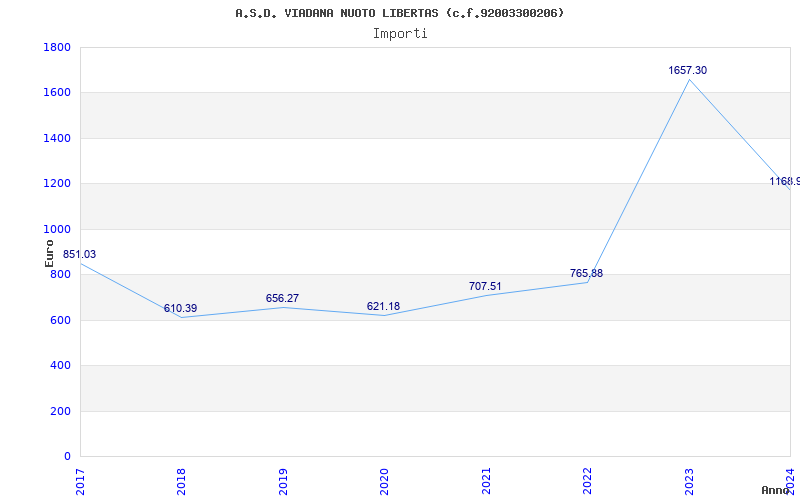Click the 1800 y-axis value
Image resolution: width=800 pixels, height=500 pixels.
point(57,47)
